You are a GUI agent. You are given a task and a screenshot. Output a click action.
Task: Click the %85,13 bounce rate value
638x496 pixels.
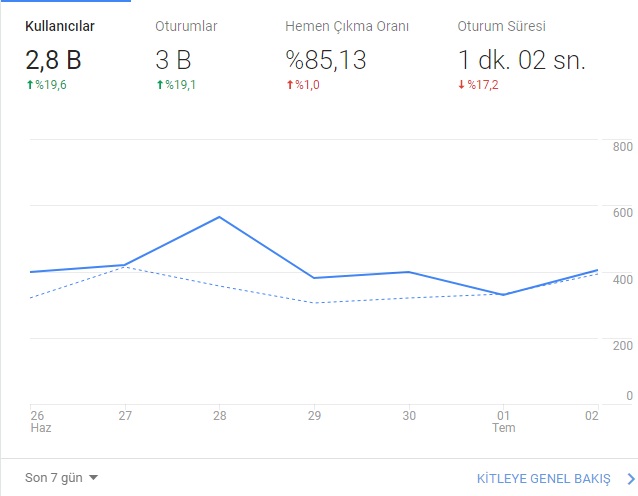(x=326, y=60)
